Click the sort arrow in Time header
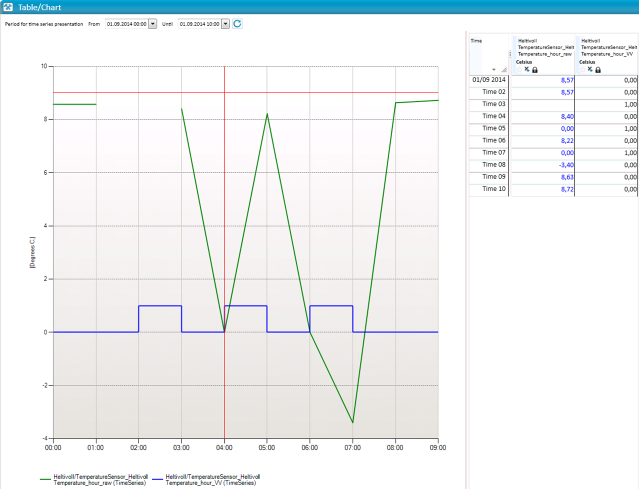Image resolution: width=639 pixels, height=489 pixels. (x=494, y=69)
